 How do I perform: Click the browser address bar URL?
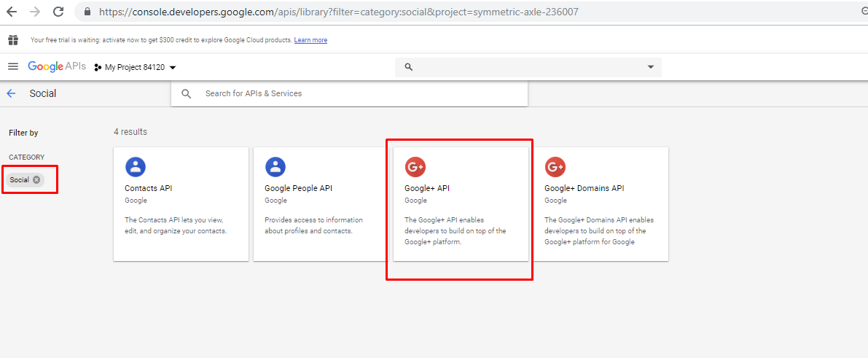click(x=339, y=12)
